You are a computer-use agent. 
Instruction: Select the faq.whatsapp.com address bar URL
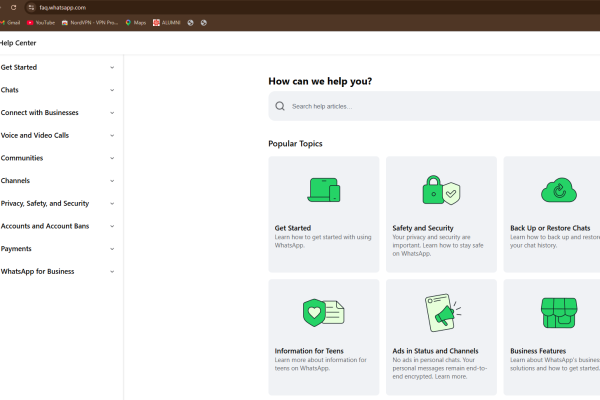point(62,7)
